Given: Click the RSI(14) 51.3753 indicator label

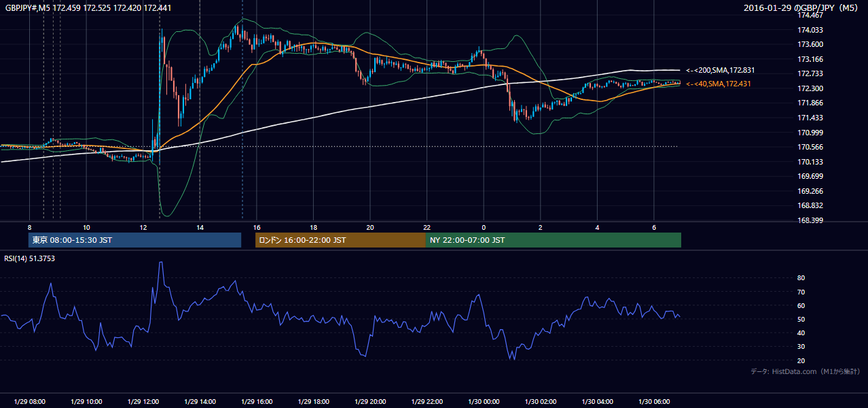Looking at the screenshot, I should click(29, 258).
